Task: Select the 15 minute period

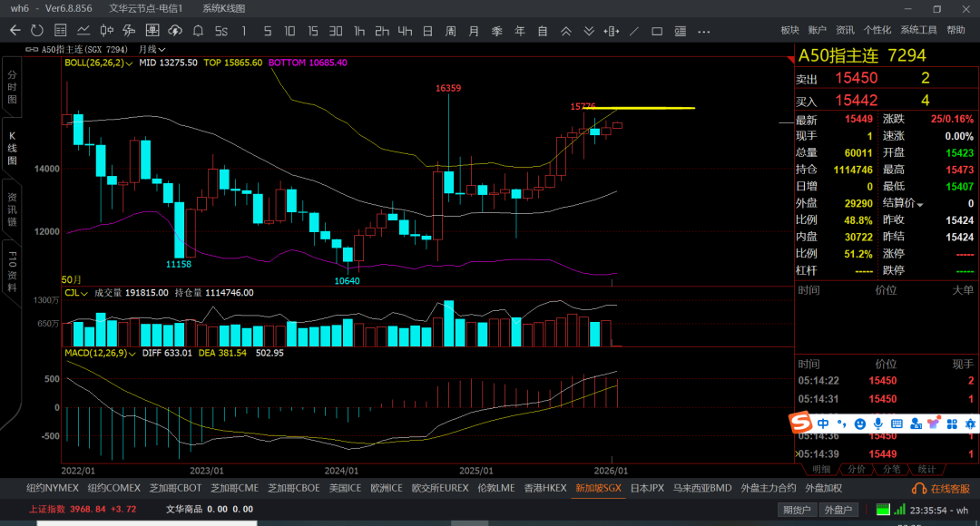Action: (312, 31)
